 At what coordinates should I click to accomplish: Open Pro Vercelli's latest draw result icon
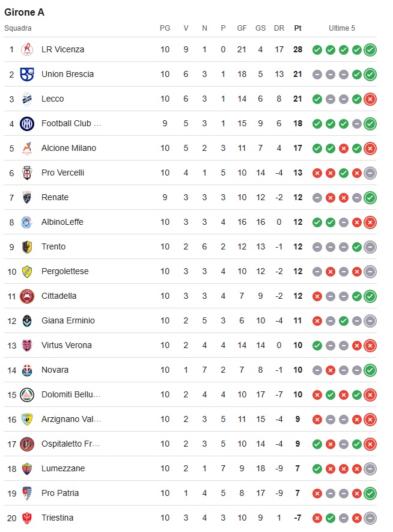370,173
